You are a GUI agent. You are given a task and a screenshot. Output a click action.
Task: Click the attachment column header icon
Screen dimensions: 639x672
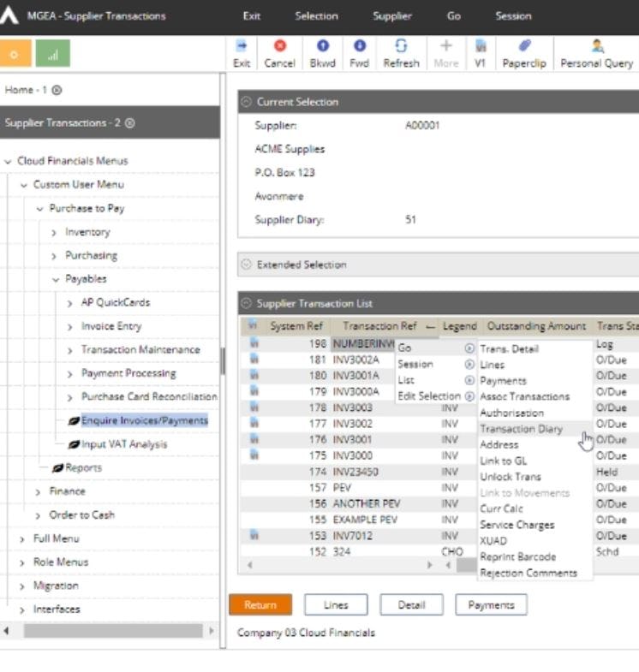[253, 325]
